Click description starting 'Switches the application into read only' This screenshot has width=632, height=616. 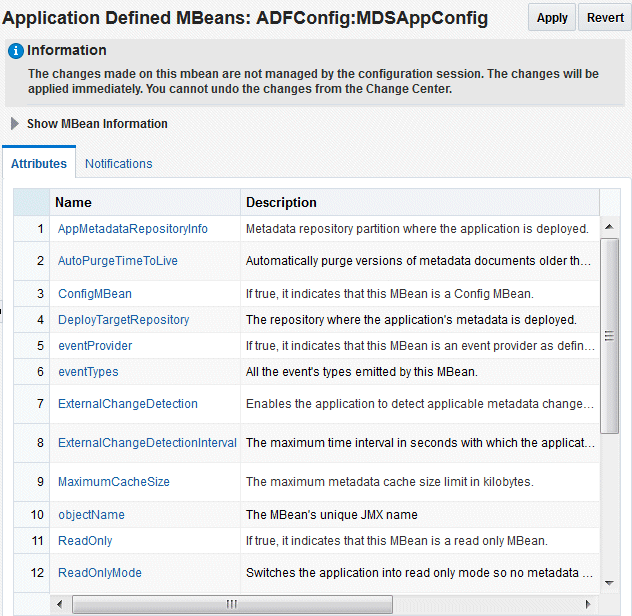point(419,572)
